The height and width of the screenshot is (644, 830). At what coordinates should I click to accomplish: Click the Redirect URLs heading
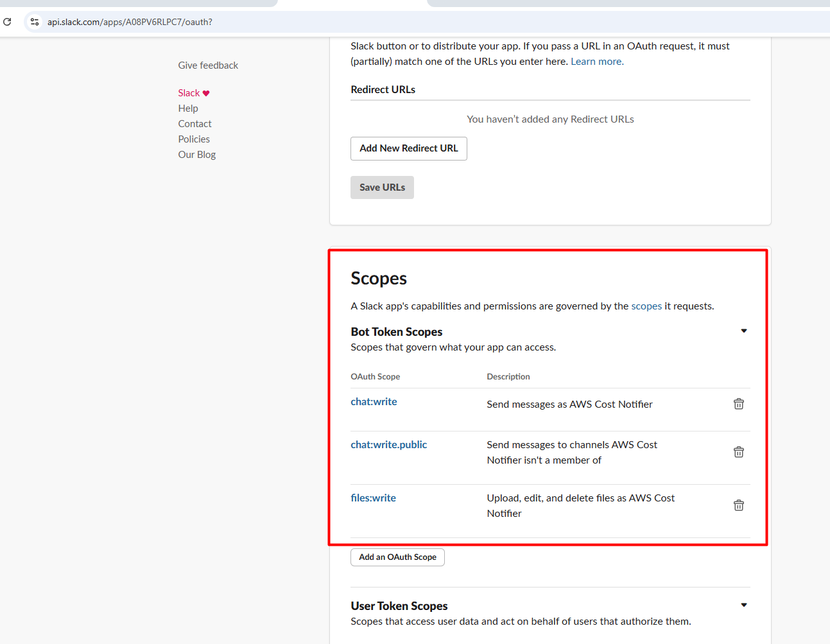(x=383, y=90)
